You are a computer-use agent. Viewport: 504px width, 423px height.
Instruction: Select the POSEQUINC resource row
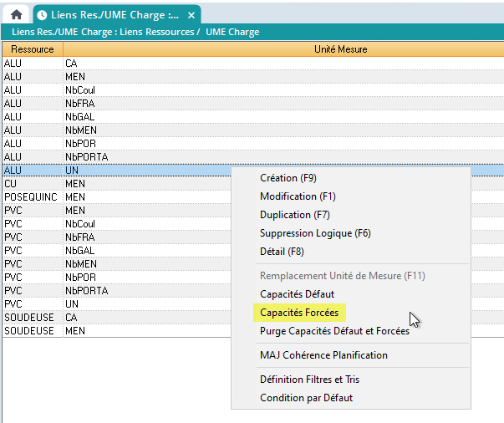pos(30,196)
